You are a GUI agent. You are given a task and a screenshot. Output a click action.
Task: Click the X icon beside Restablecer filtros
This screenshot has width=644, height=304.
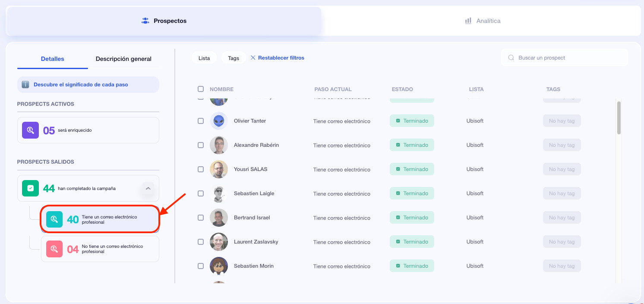point(253,58)
